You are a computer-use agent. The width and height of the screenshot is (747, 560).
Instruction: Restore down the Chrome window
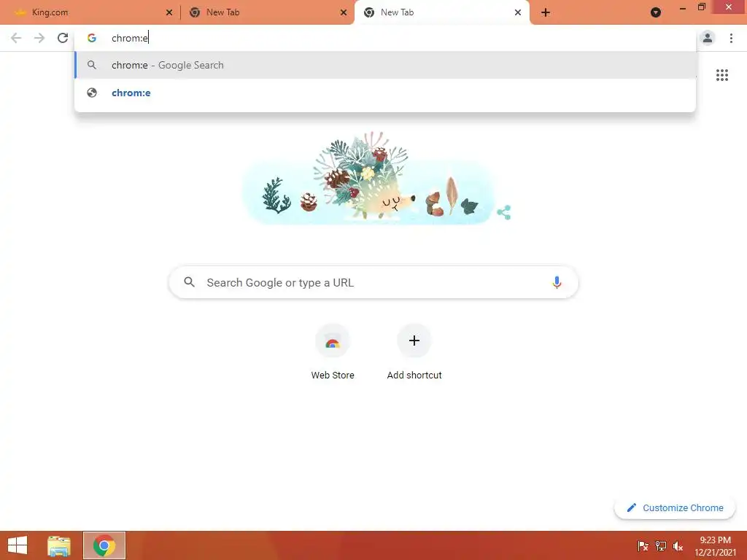point(701,7)
